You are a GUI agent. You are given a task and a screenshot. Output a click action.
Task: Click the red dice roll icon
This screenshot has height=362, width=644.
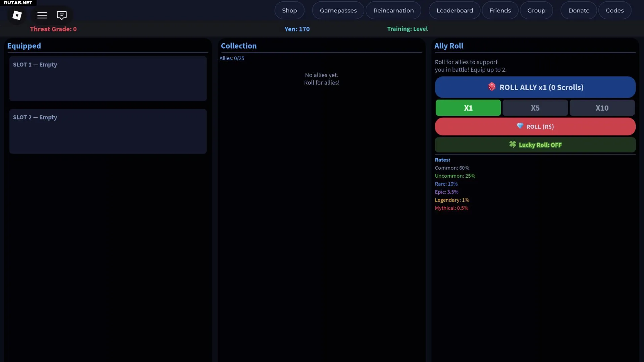click(492, 87)
